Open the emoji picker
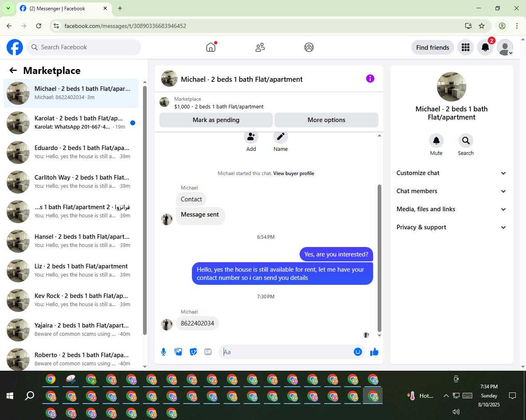The width and height of the screenshot is (526, 420). 358,352
